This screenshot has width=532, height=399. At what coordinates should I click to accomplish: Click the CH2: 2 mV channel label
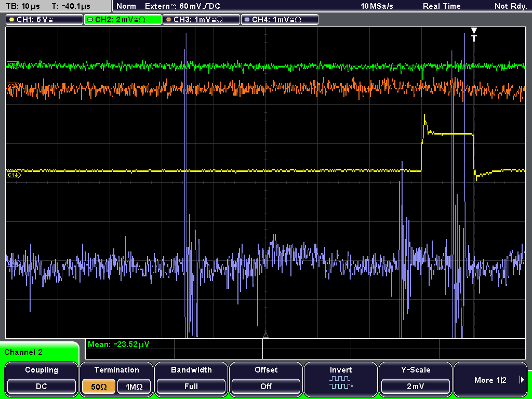click(x=123, y=20)
